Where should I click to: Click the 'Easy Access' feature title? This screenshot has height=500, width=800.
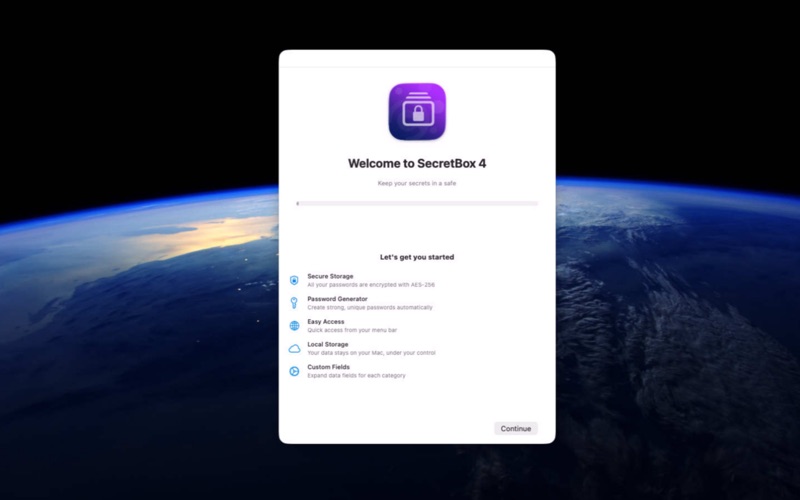[x=326, y=321]
